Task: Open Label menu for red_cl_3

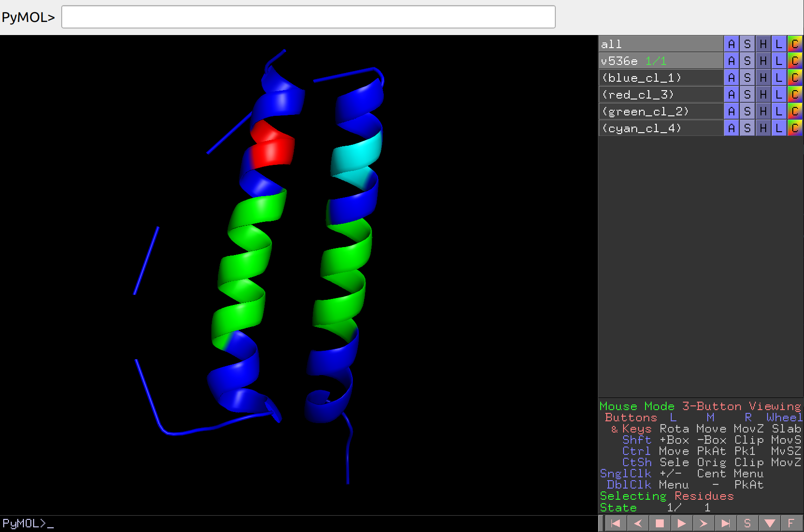Action: (x=779, y=94)
